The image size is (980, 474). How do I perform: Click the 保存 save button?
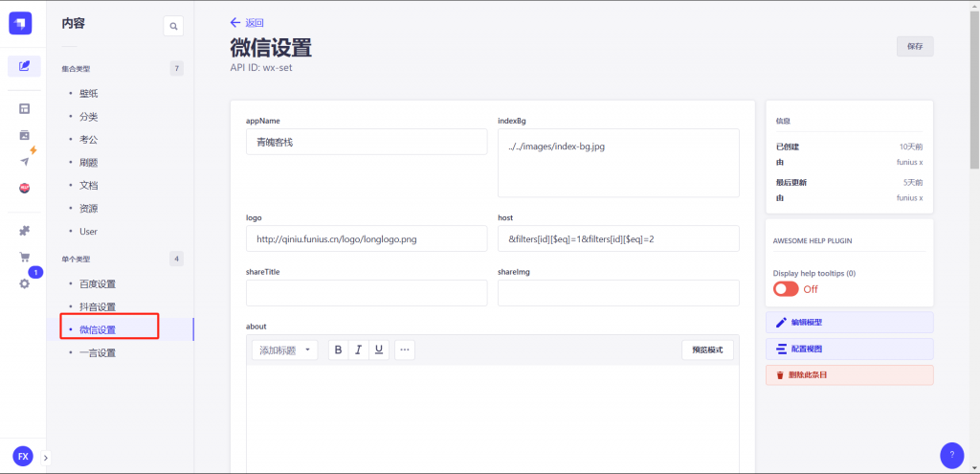pyautogui.click(x=915, y=46)
